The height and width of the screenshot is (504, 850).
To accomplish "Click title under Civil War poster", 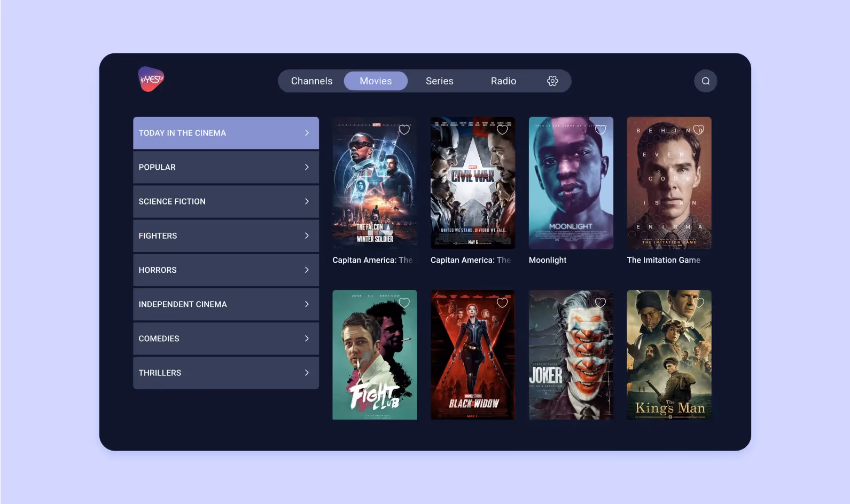I will (x=471, y=260).
